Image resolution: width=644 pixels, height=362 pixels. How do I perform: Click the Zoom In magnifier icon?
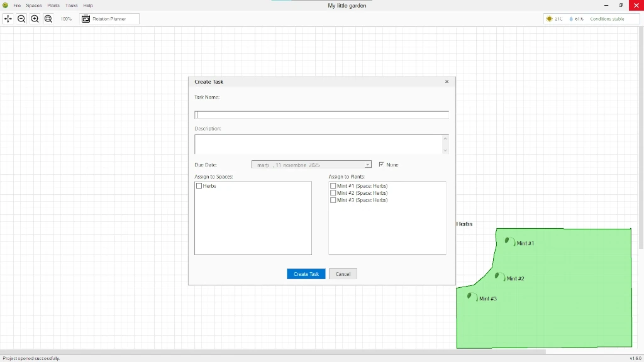click(x=35, y=19)
